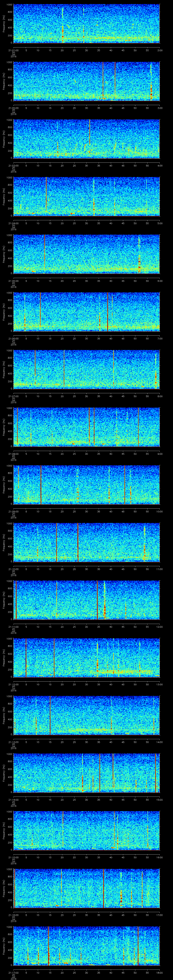Click the 21:08:00 start time label
The width and height of the screenshot is (173, 980).
point(13,454)
